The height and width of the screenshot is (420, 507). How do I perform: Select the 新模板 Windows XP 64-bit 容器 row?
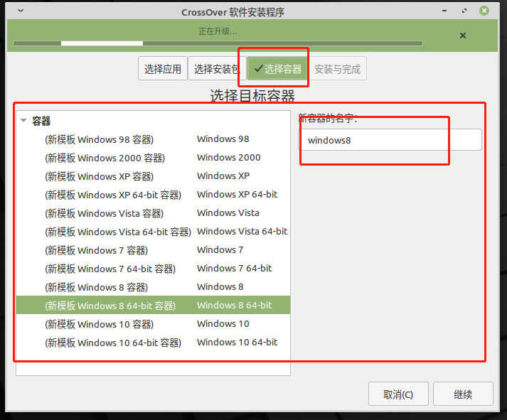coord(153,195)
